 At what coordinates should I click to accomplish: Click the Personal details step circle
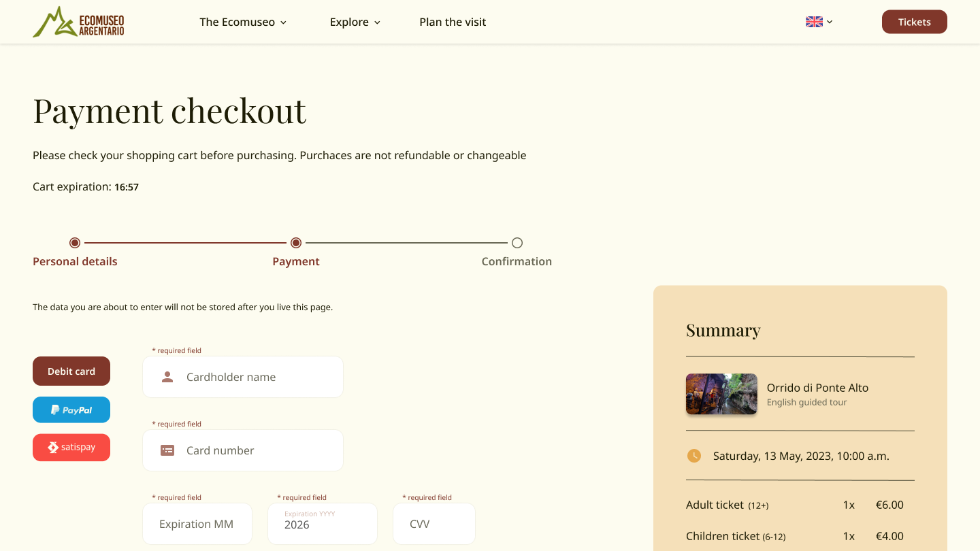[x=75, y=243]
